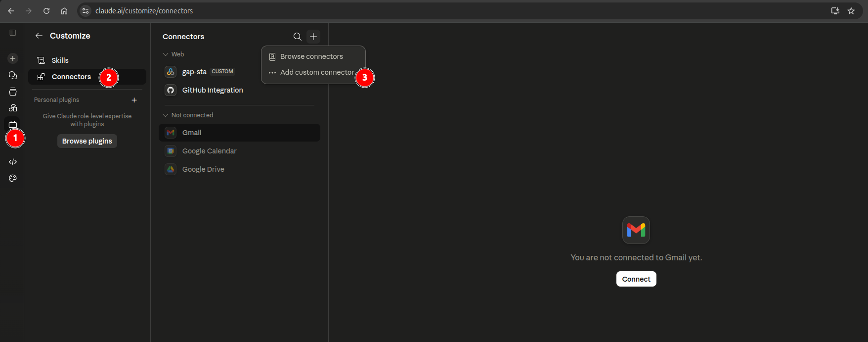Select Google Drive connector
868x342 pixels.
click(x=239, y=169)
